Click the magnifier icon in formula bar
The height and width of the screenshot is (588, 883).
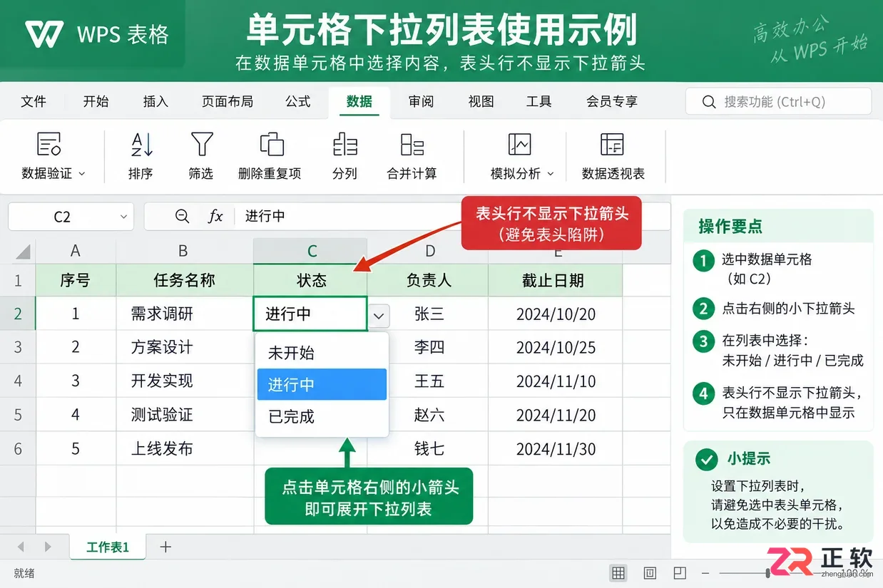point(183,216)
